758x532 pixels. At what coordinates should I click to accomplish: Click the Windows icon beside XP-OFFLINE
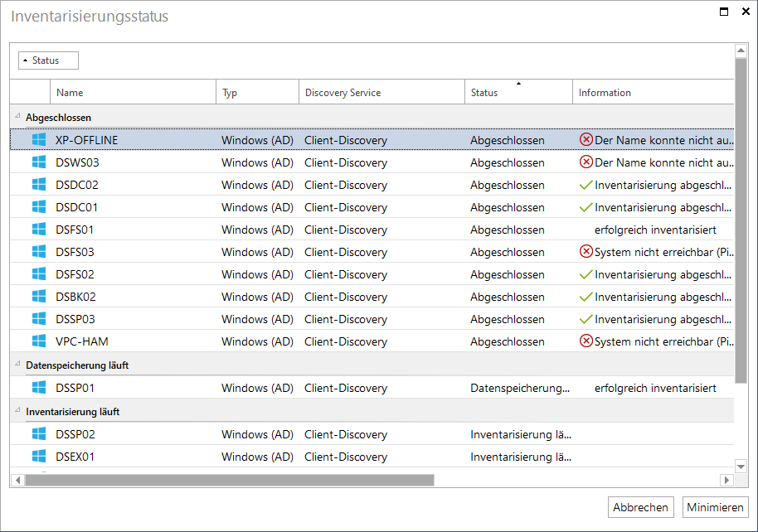[39, 140]
